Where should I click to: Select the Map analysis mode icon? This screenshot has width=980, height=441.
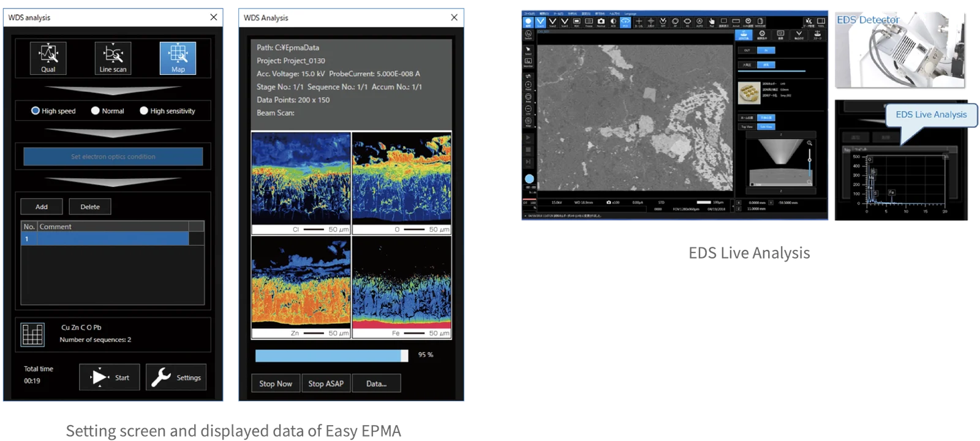tap(178, 58)
